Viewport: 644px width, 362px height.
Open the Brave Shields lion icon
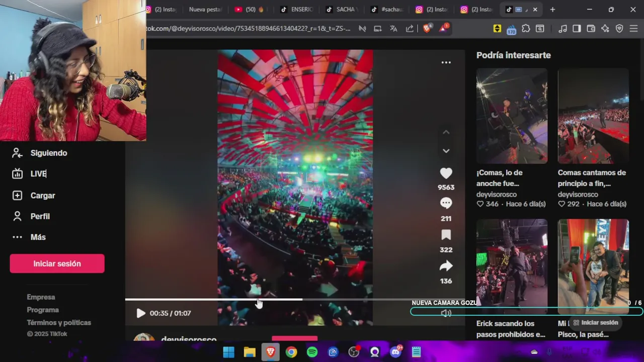427,29
